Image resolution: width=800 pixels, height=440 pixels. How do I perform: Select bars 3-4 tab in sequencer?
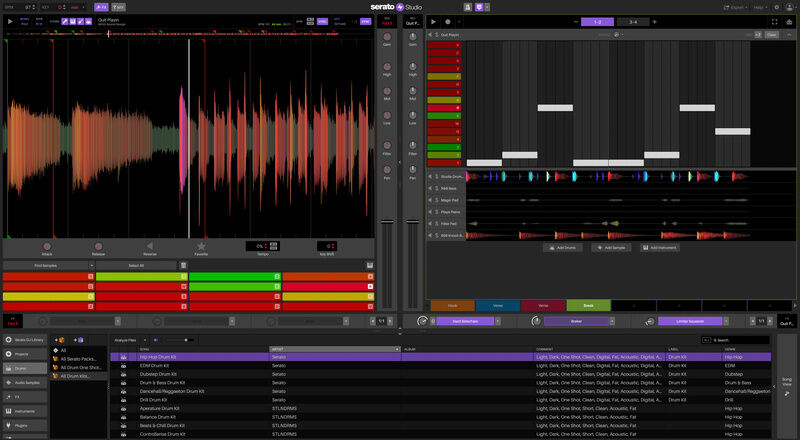click(633, 22)
